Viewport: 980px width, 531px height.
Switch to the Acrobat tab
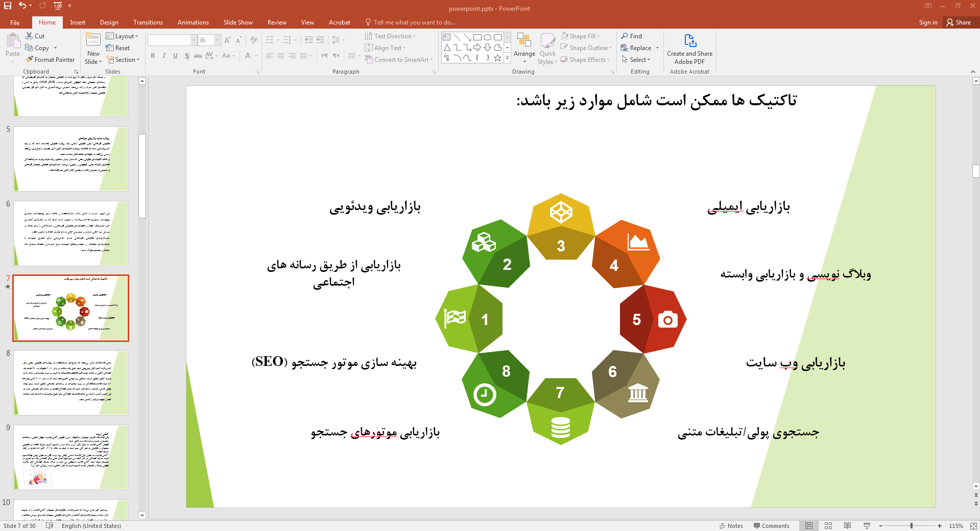point(339,22)
